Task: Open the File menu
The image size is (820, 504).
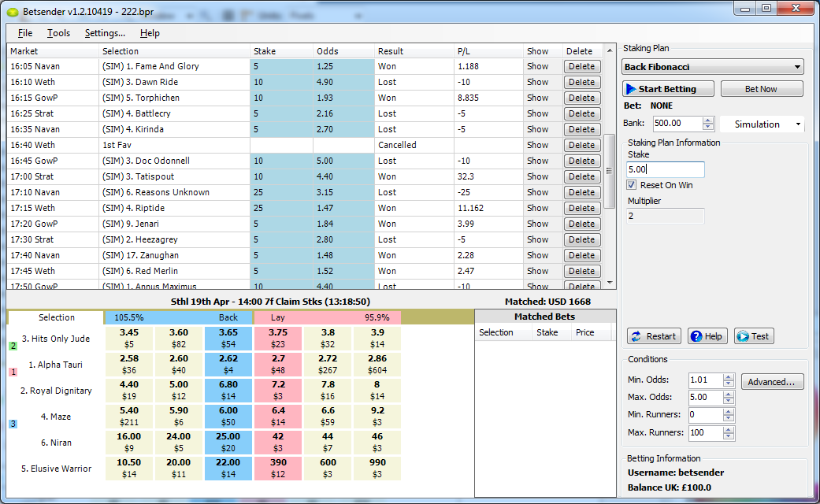Action: [x=25, y=33]
